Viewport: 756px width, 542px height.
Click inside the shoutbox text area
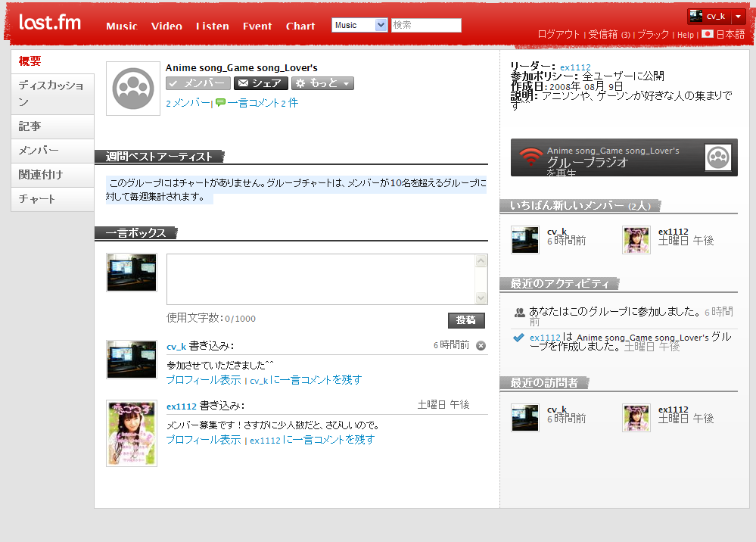(321, 279)
